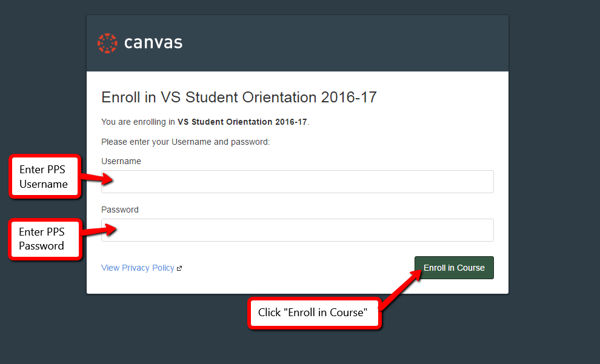Click the external link icon beside Privacy Policy

(179, 268)
